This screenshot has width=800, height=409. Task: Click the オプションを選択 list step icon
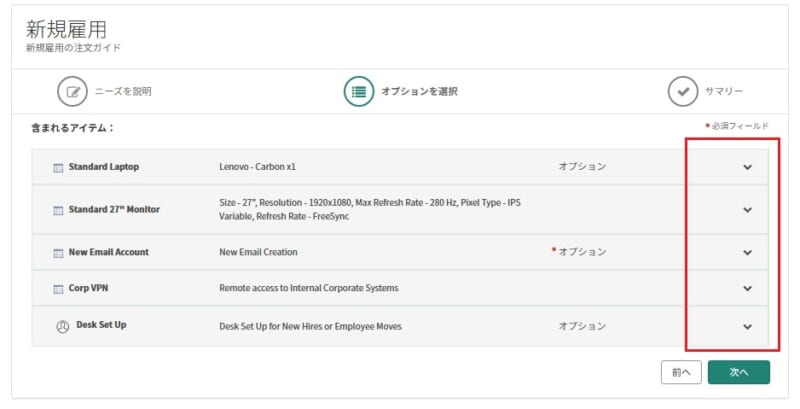click(358, 91)
